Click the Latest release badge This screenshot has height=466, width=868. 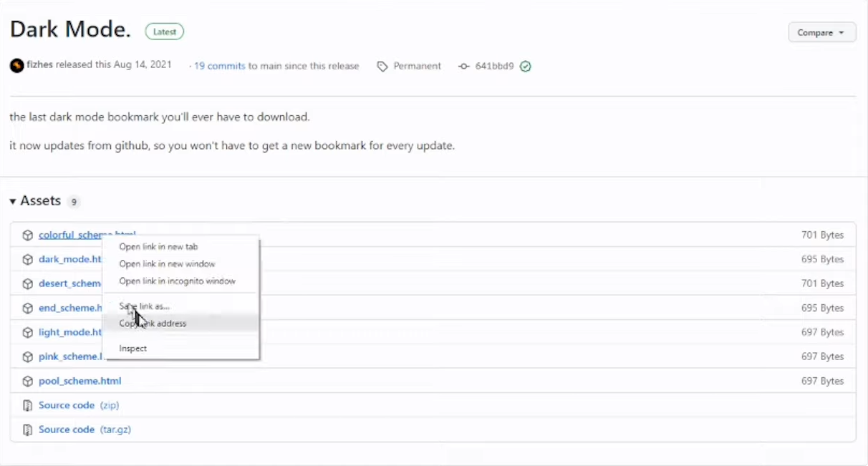point(165,31)
